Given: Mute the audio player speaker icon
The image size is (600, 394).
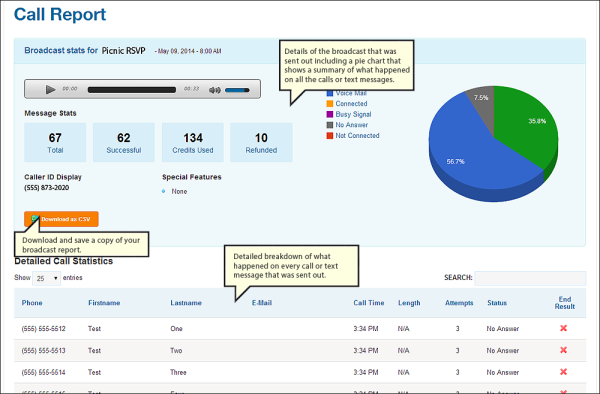Looking at the screenshot, I should pyautogui.click(x=215, y=90).
